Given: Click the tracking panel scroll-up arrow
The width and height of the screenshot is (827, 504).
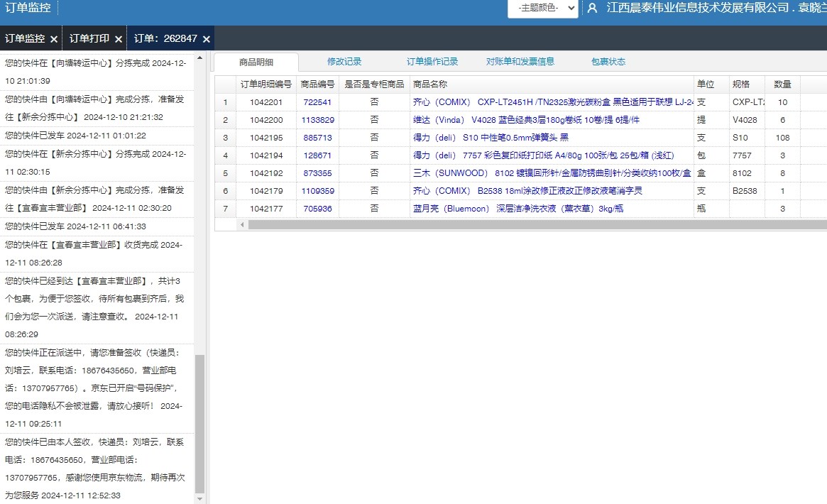Looking at the screenshot, I should tap(199, 57).
